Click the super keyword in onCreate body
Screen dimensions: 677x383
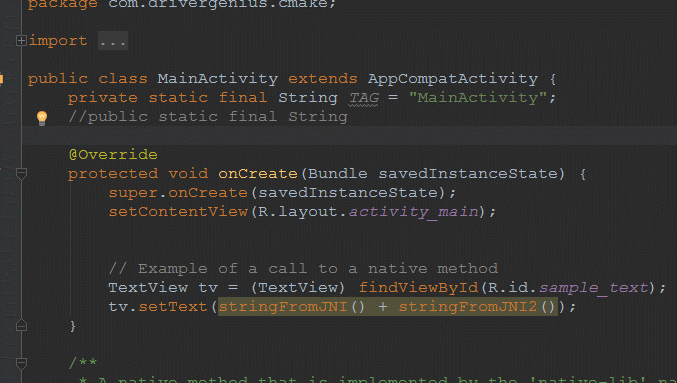point(133,193)
